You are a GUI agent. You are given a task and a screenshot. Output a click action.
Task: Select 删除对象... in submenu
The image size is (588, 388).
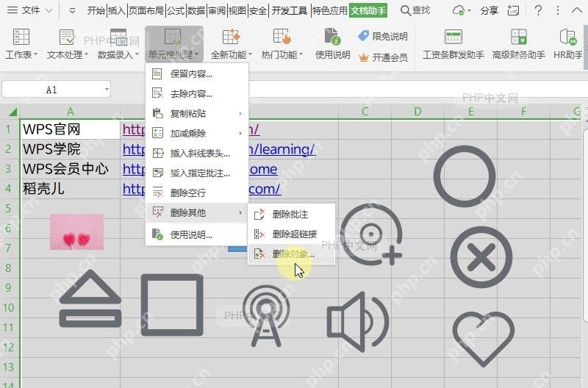coord(291,254)
